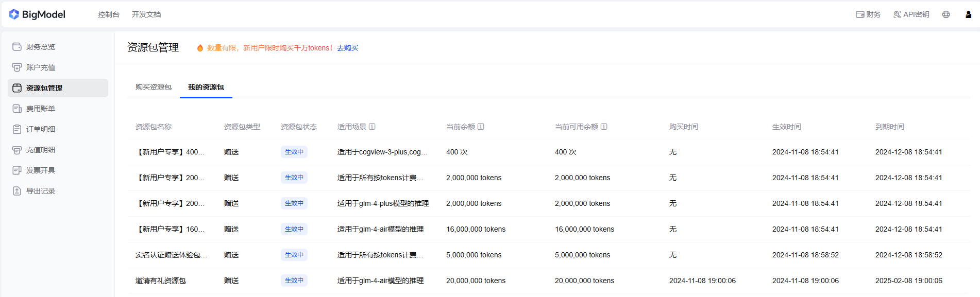This screenshot has height=297, width=980.
Task: Open API密钥 key page from header
Action: [x=911, y=14]
